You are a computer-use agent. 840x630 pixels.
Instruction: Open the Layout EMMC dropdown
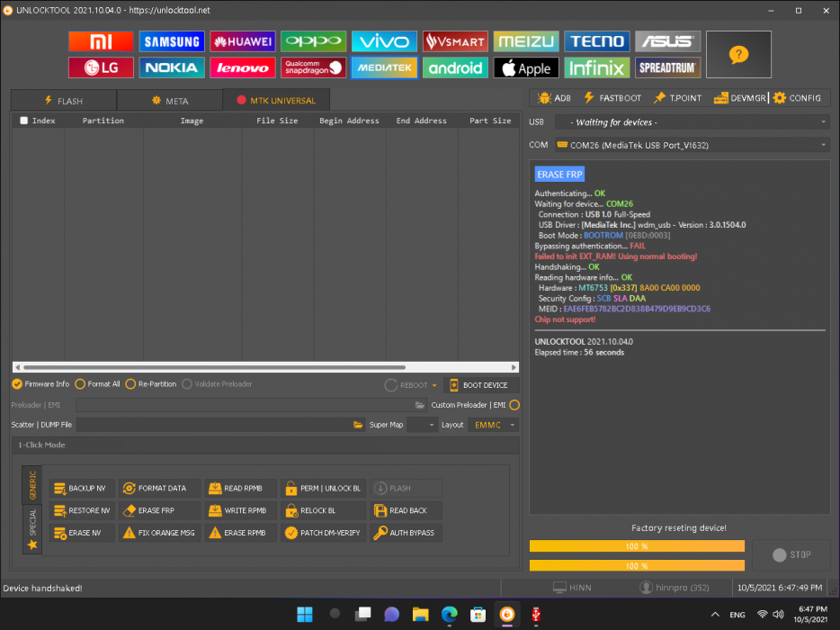coord(495,425)
